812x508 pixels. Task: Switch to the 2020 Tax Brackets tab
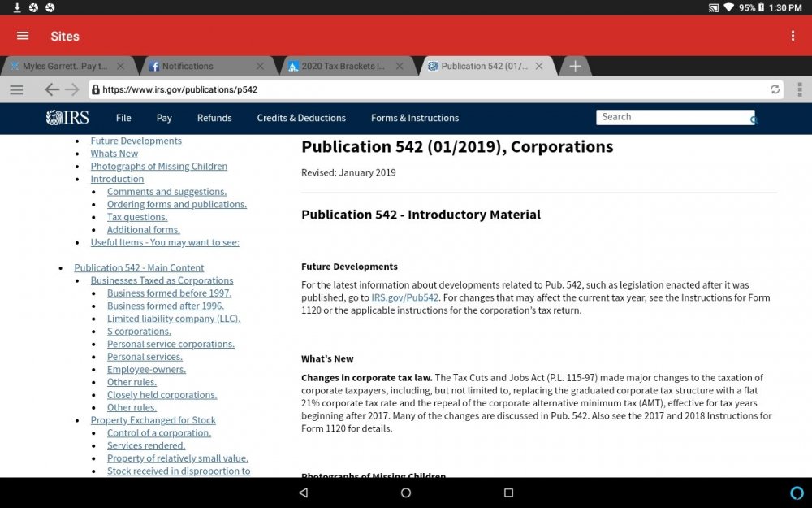click(343, 67)
